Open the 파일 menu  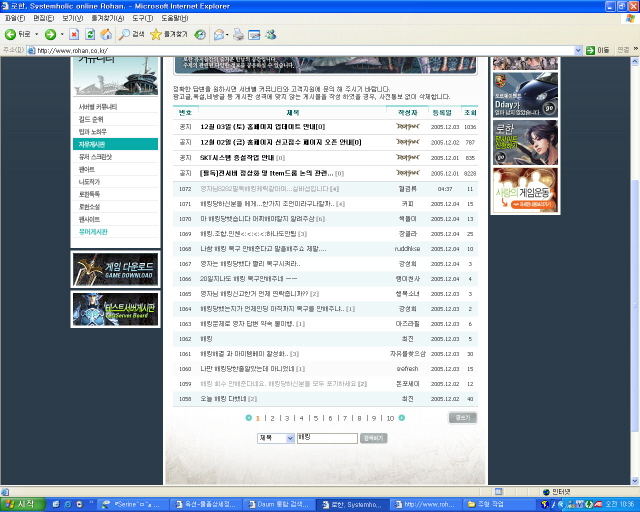point(14,18)
